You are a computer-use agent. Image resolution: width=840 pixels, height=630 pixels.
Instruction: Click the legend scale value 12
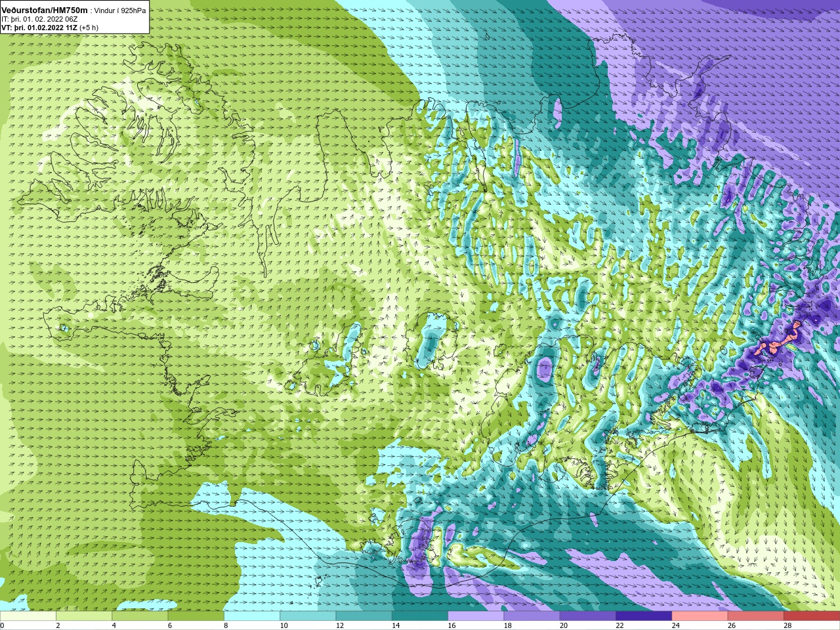click(340, 625)
